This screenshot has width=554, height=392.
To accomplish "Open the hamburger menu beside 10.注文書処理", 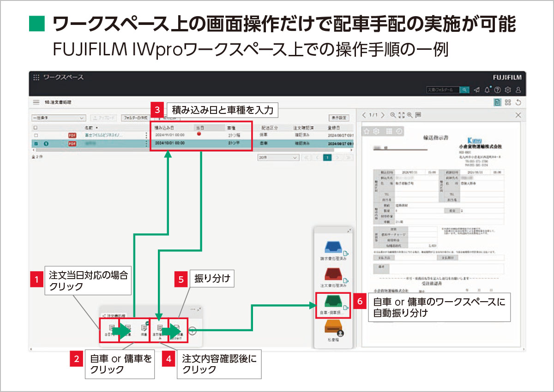I will [x=36, y=102].
